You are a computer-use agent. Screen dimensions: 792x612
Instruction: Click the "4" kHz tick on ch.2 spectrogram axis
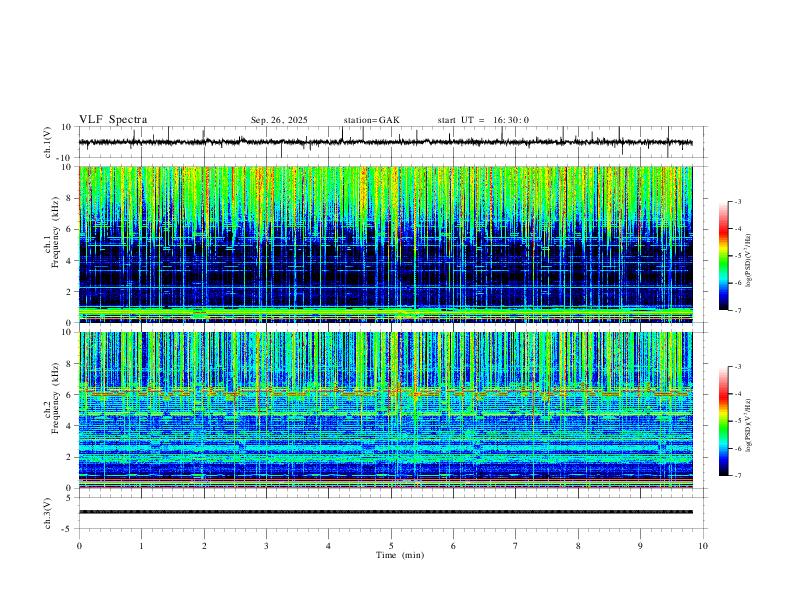(x=70, y=426)
